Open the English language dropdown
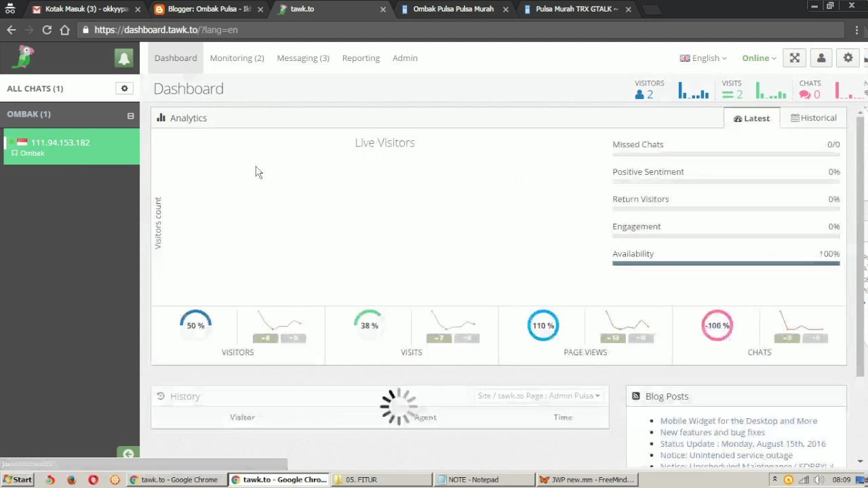This screenshot has height=488, width=868. pyautogui.click(x=703, y=58)
